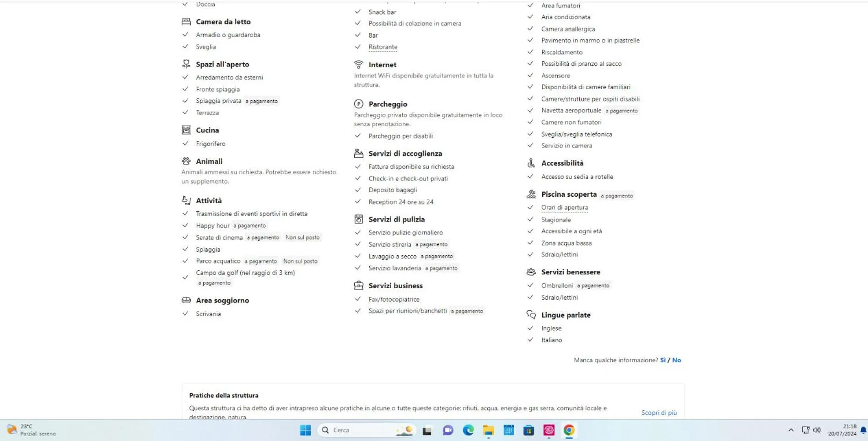Click the Parcheggio P icon
Viewport: 868px width, 441px height.
(358, 104)
